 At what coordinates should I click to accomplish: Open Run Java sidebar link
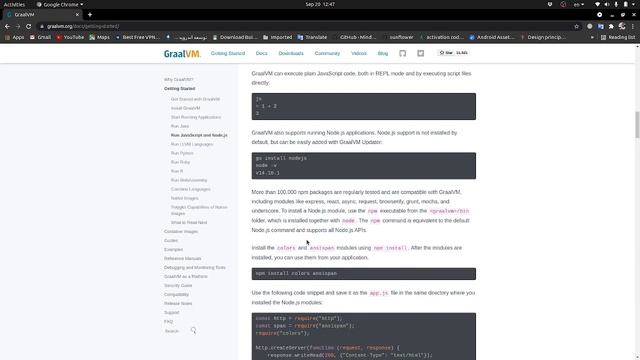coord(180,126)
